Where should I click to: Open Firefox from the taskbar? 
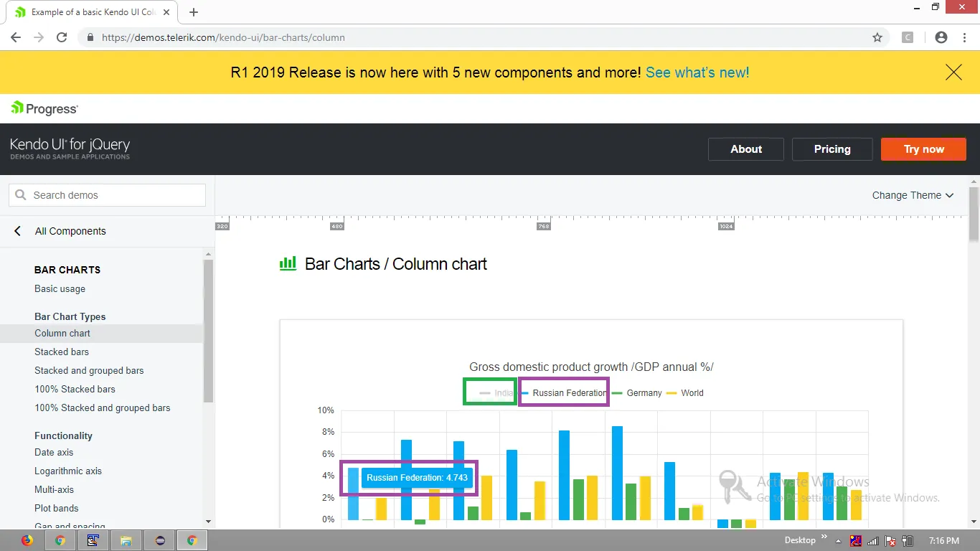pyautogui.click(x=27, y=540)
